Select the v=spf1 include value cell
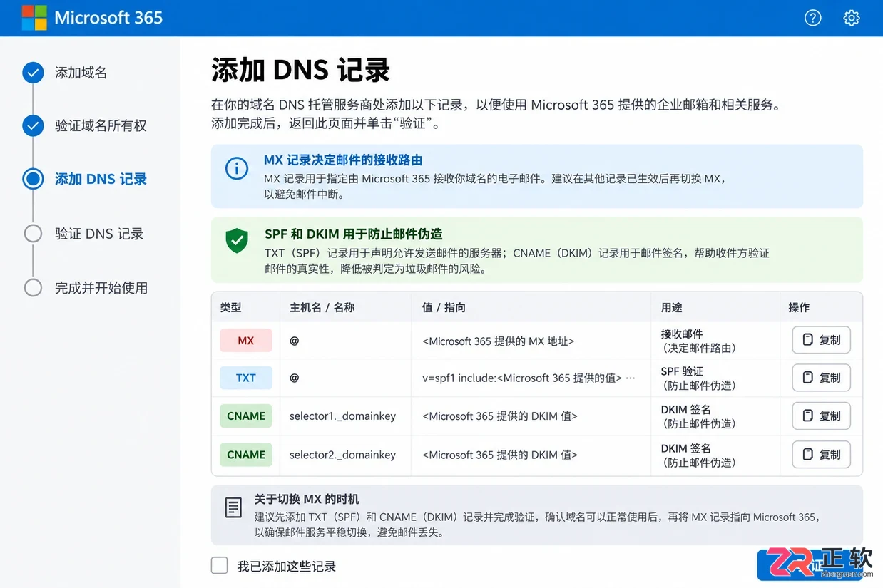 pyautogui.click(x=529, y=378)
